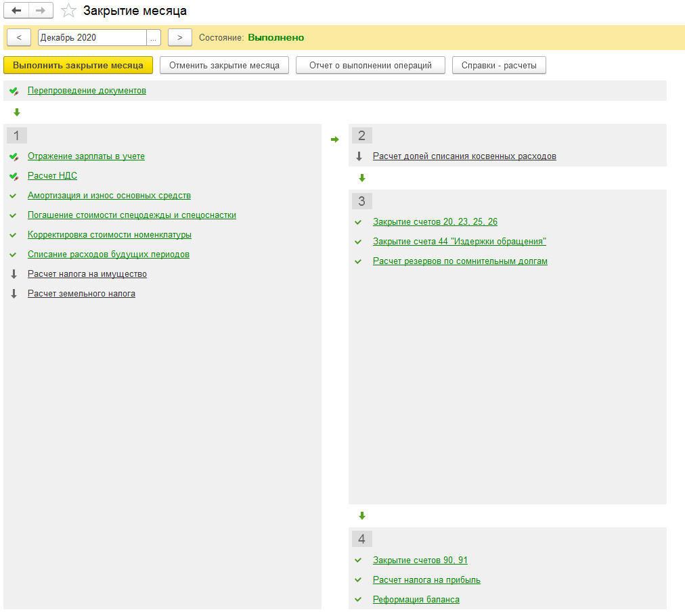Click the forward navigation arrow icon
The width and height of the screenshot is (685, 616).
tap(41, 11)
